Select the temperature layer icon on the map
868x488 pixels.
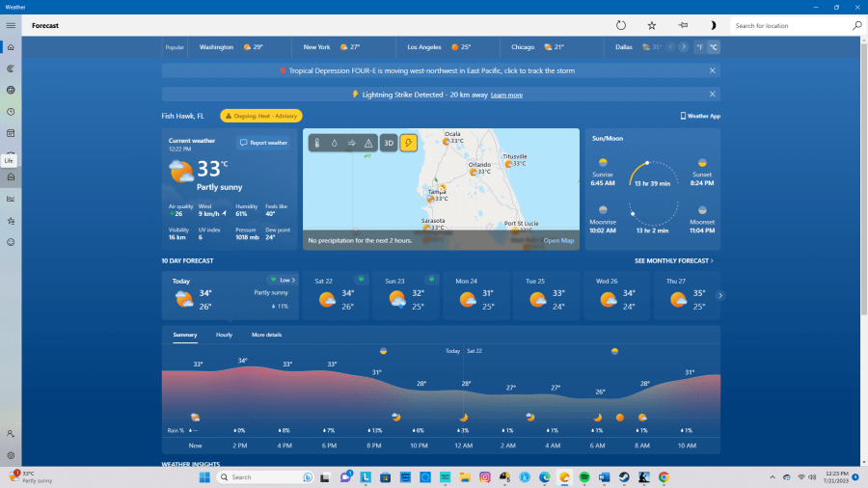[x=317, y=143]
